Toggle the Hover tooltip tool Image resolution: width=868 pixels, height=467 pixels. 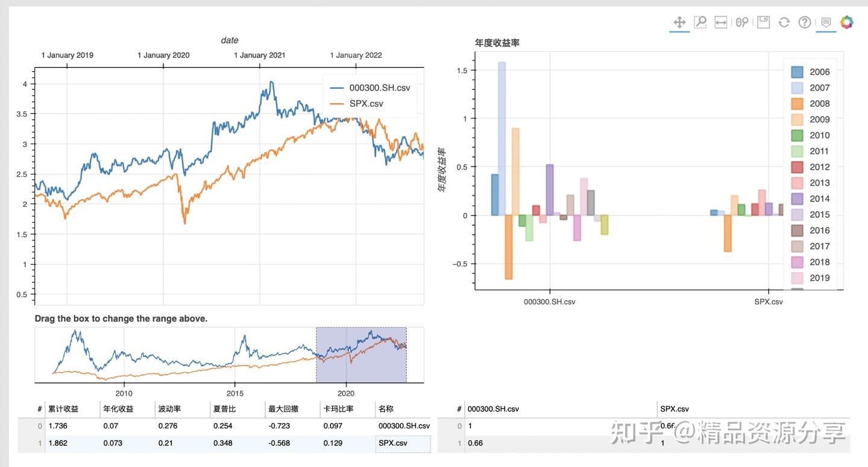[x=826, y=22]
